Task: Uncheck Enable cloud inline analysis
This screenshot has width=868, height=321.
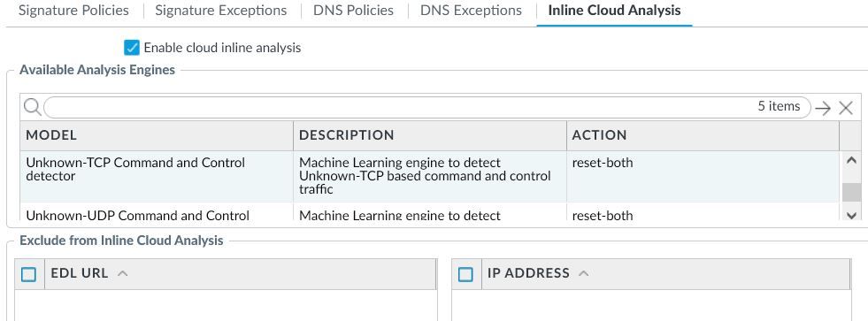Action: pyautogui.click(x=132, y=48)
